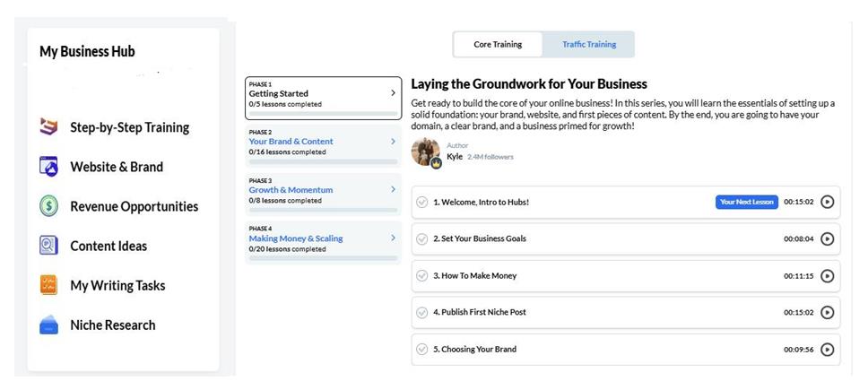This screenshot has height=381, width=868.
Task: Click the Content Ideas magnifier icon
Action: coord(48,246)
